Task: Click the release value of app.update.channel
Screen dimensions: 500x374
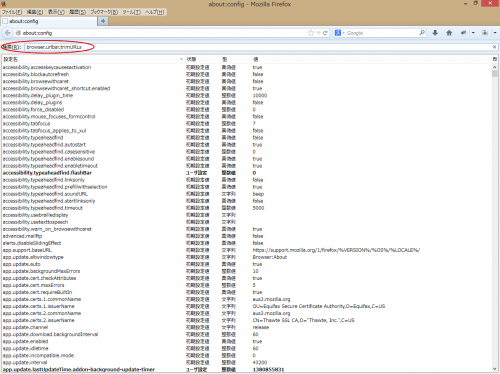Action: tap(261, 327)
